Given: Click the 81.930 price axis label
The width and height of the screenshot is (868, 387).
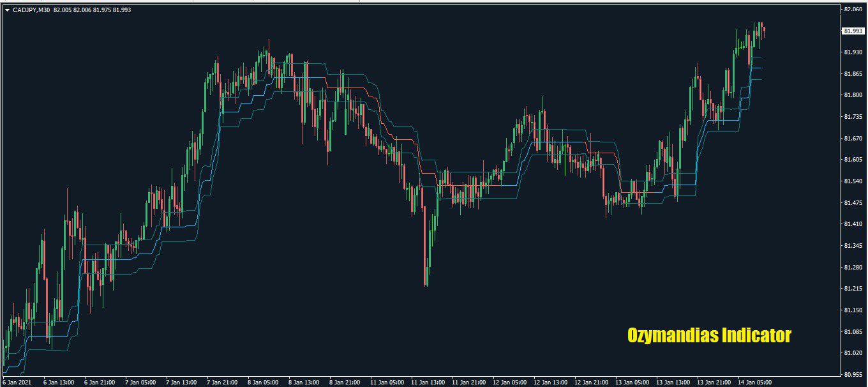Looking at the screenshot, I should [x=853, y=52].
